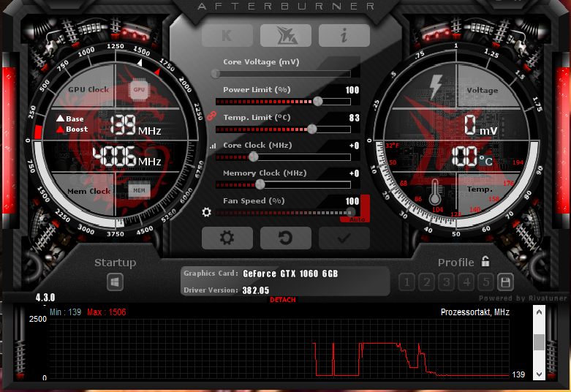
Task: Click the monitoring graph scrollbar thumb
Action: (x=539, y=342)
